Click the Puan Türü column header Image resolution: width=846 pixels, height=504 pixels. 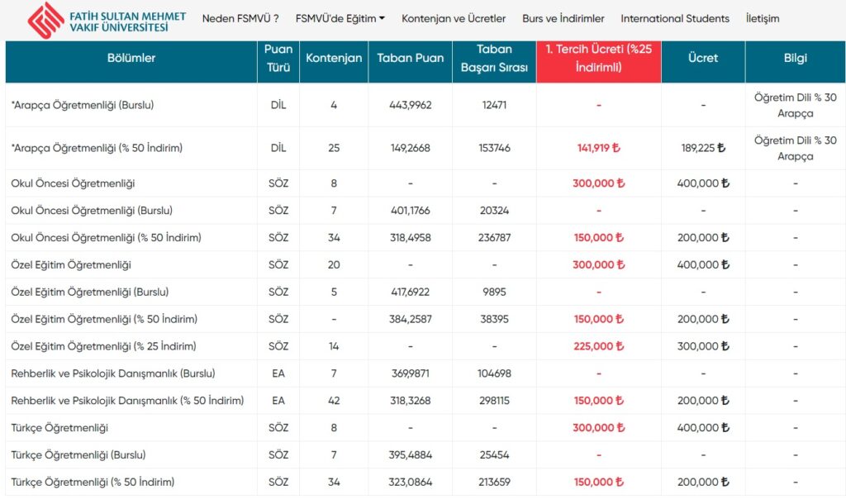278,59
